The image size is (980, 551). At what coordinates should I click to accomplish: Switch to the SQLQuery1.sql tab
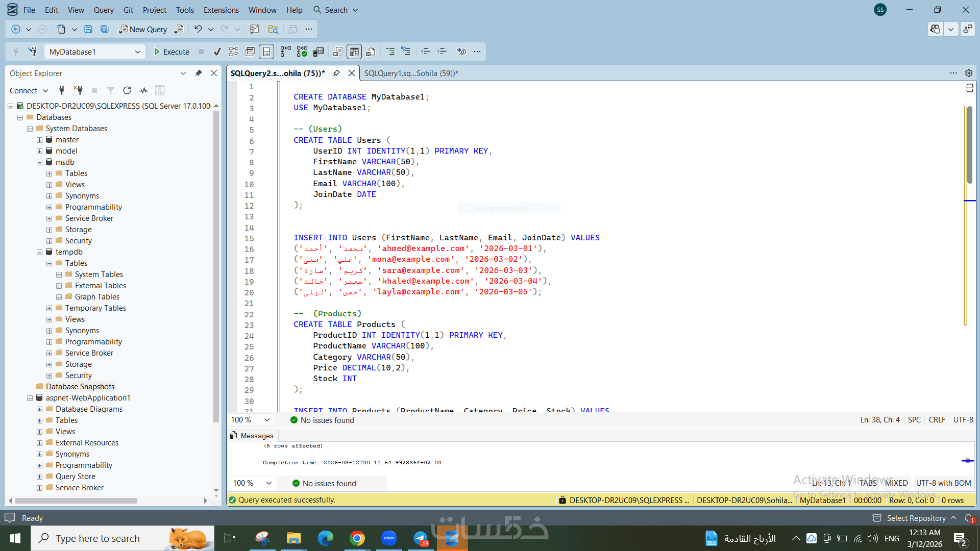pos(411,73)
